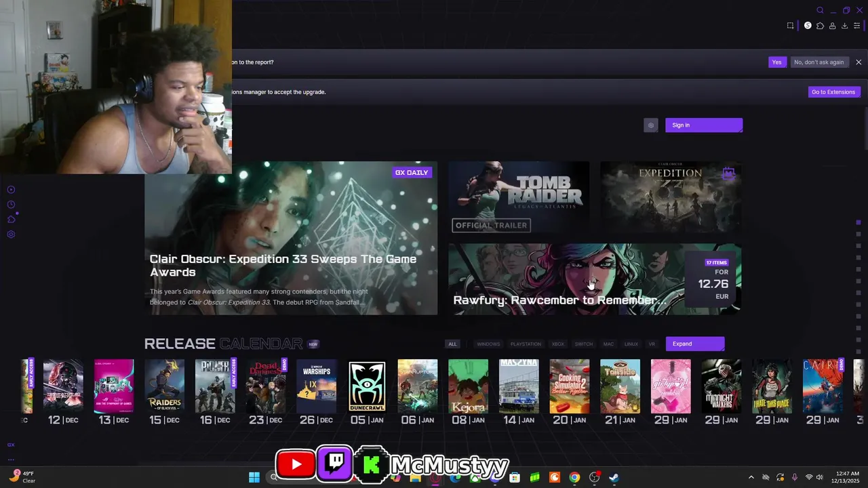Image resolution: width=868 pixels, height=488 pixels.
Task: Filter release calendar by WINDOWS
Action: 488,344
